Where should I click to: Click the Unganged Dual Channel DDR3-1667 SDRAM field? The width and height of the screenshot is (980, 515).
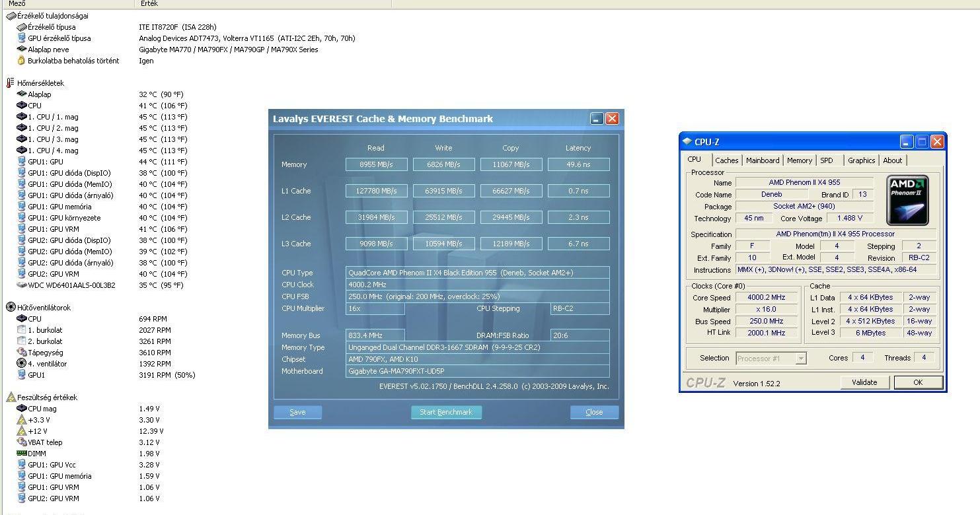[477, 347]
